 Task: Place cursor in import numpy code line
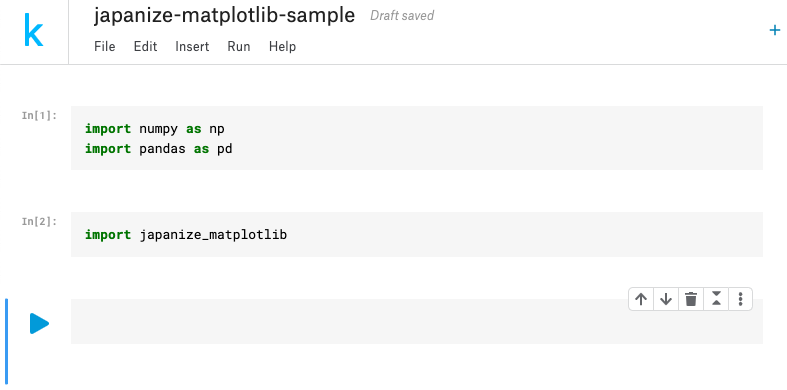[155, 129]
